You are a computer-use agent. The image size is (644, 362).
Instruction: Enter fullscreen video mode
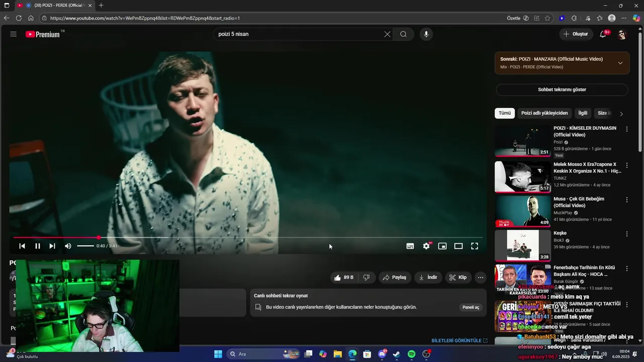pos(474,246)
